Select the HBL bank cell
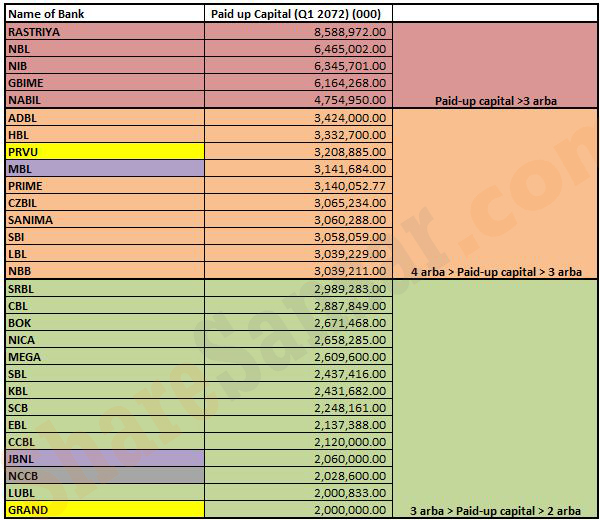Screen dimensions: 600x520 pos(105,135)
